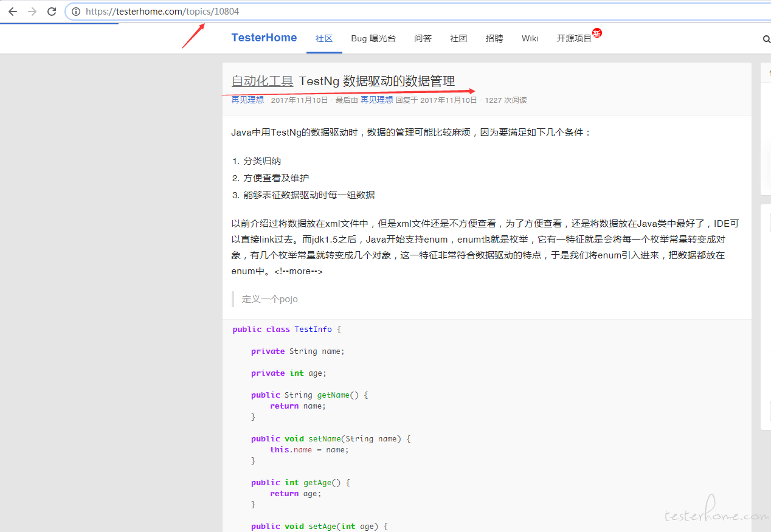This screenshot has width=771, height=532.
Task: Click code line public void setAge(int age)
Action: (x=319, y=527)
